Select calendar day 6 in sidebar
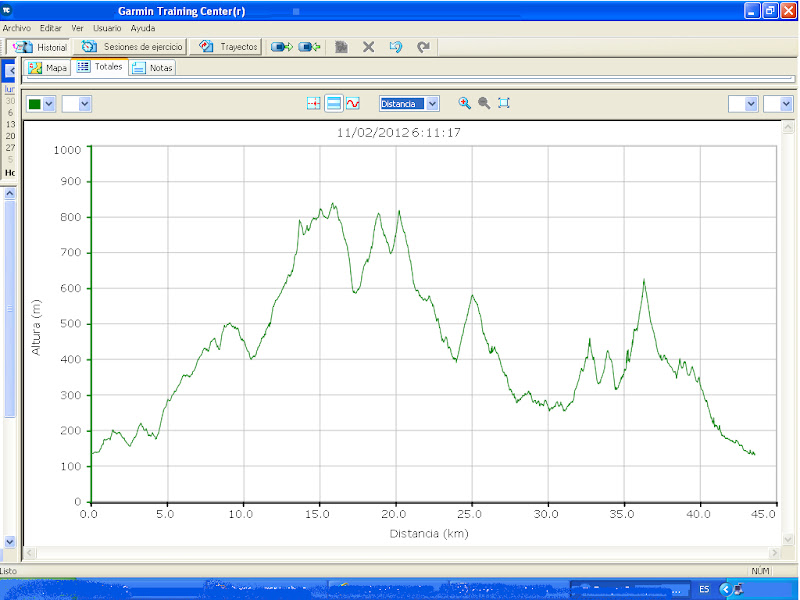 coord(11,112)
